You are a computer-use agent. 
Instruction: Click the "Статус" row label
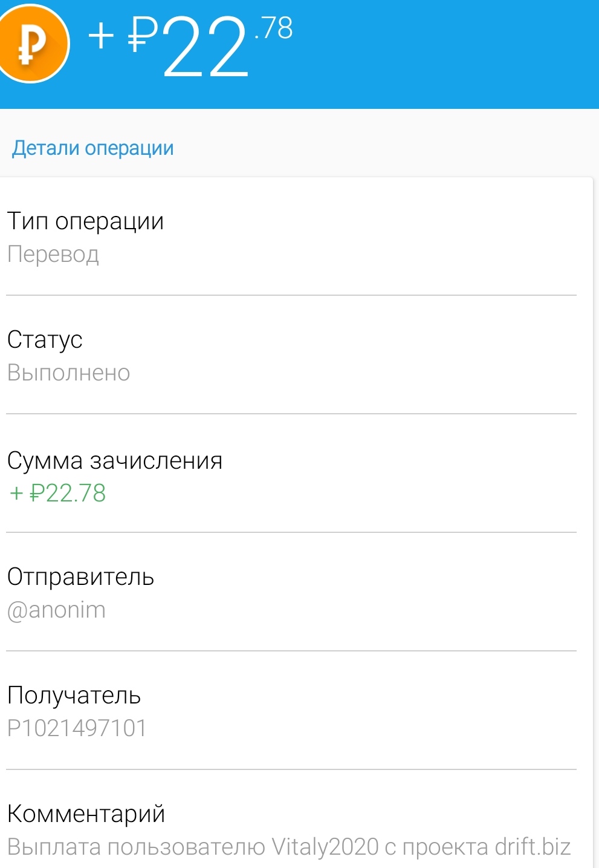click(45, 340)
